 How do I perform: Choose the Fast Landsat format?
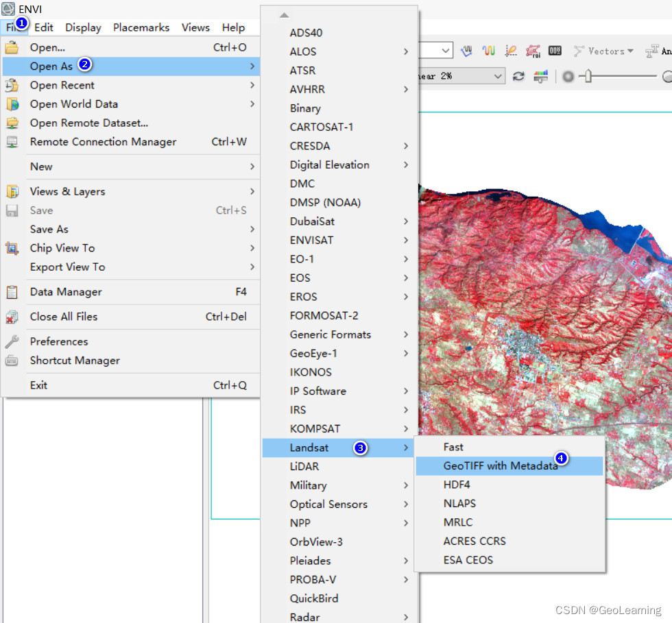[509, 447]
